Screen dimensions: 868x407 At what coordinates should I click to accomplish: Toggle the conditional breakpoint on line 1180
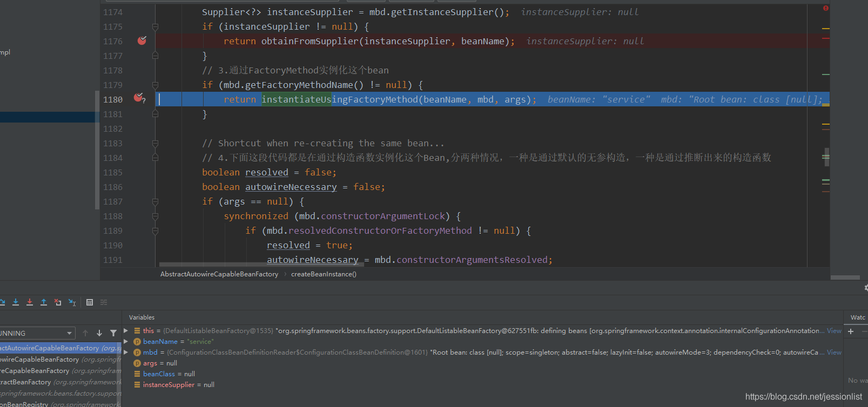coord(139,98)
